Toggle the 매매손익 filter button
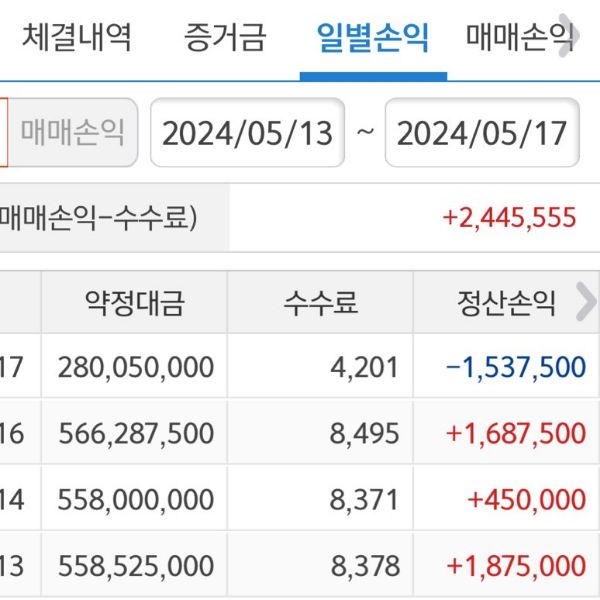The width and height of the screenshot is (600, 600). point(72,132)
